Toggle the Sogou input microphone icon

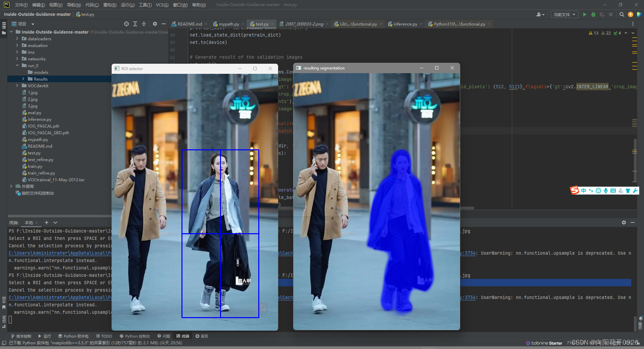click(x=605, y=191)
